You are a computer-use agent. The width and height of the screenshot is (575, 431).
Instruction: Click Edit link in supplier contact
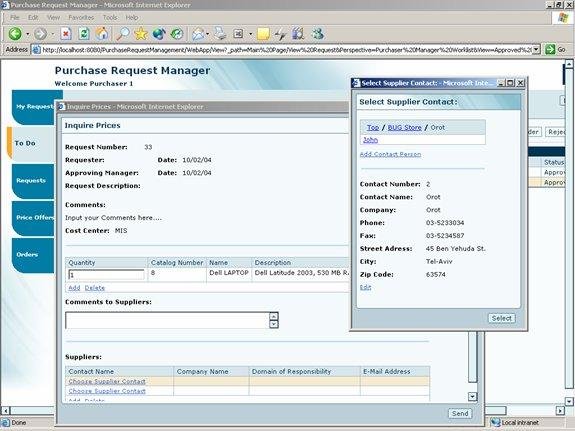(x=365, y=287)
